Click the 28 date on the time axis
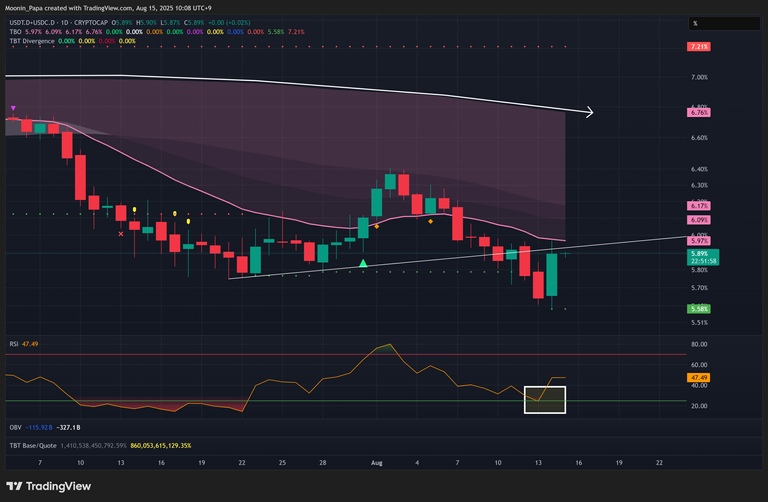 (x=323, y=463)
